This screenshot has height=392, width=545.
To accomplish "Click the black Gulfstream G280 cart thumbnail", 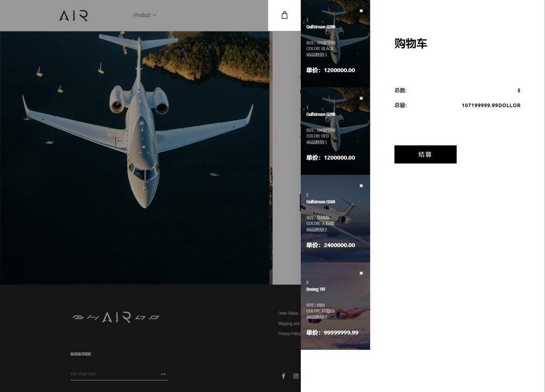I will coord(335,44).
